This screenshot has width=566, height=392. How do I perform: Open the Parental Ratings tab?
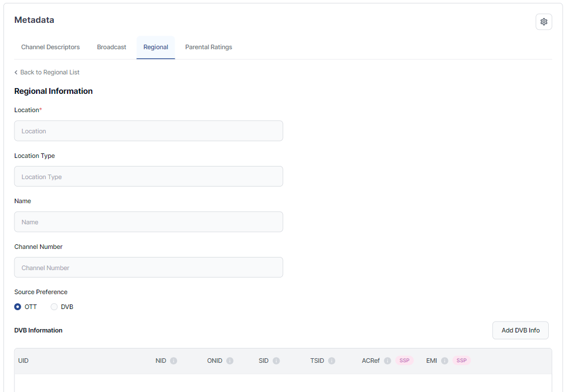coord(209,47)
